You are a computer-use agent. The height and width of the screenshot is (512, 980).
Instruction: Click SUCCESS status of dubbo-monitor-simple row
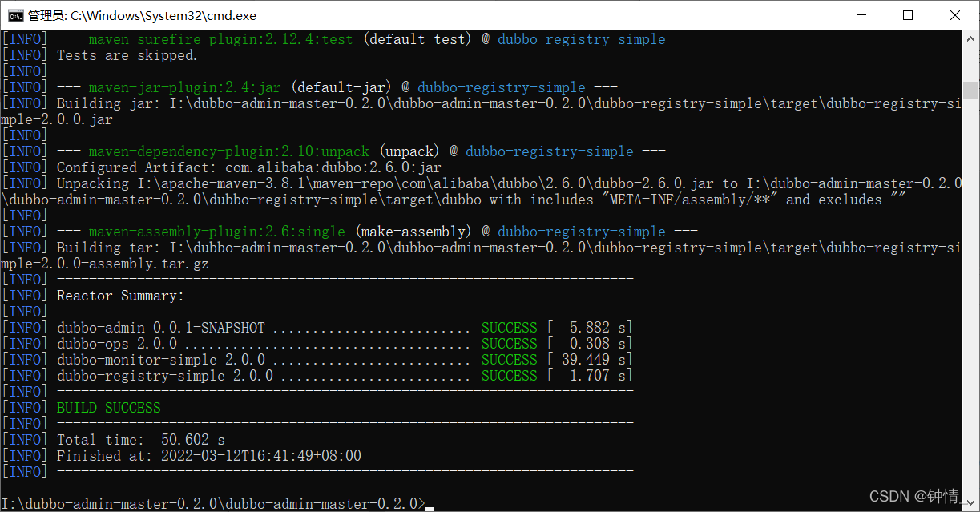[x=509, y=360]
